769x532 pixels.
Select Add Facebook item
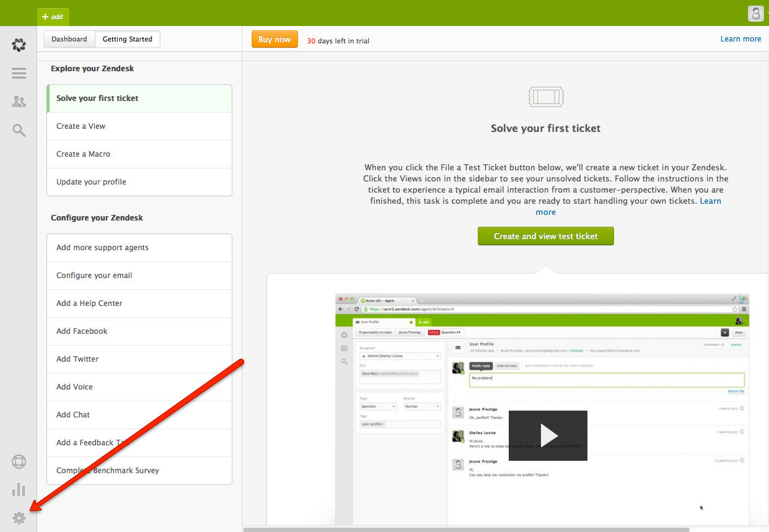(x=139, y=331)
